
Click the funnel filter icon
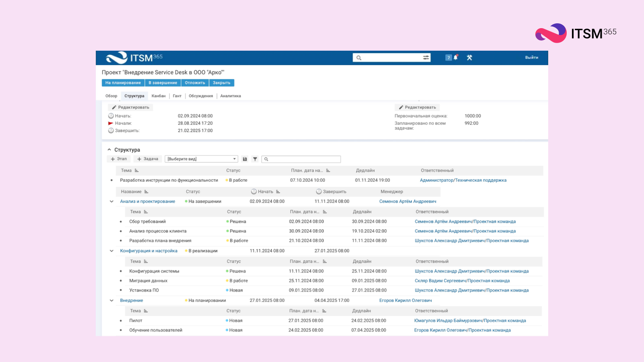(255, 159)
